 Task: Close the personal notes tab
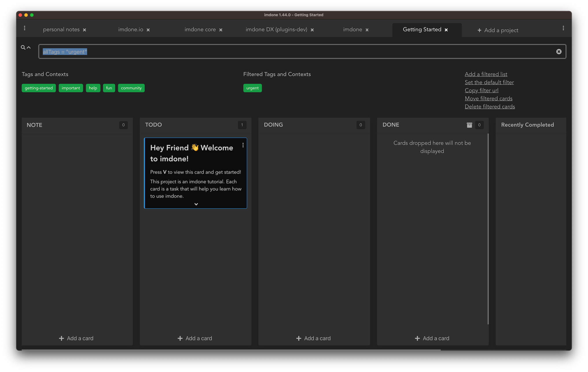pos(84,30)
